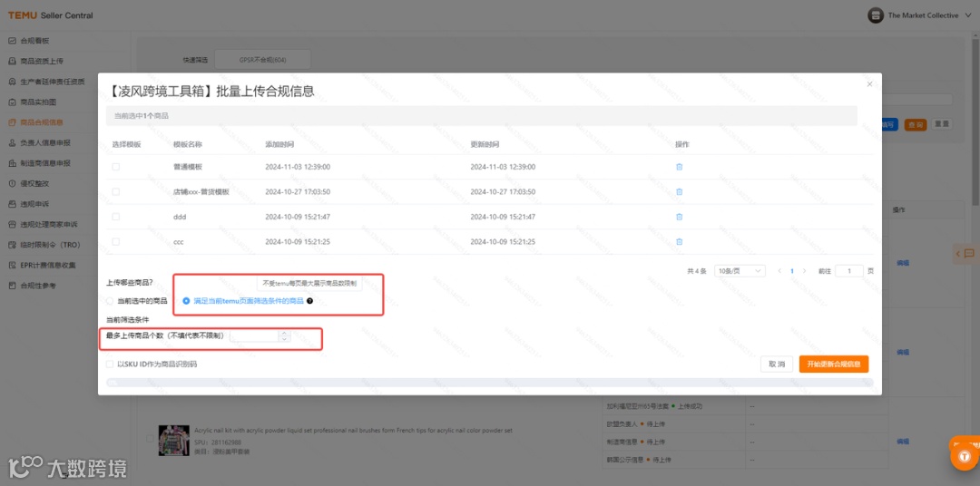The image size is (980, 486).
Task: Click the GPSR不合规(604) quick filter
Action: click(x=262, y=60)
